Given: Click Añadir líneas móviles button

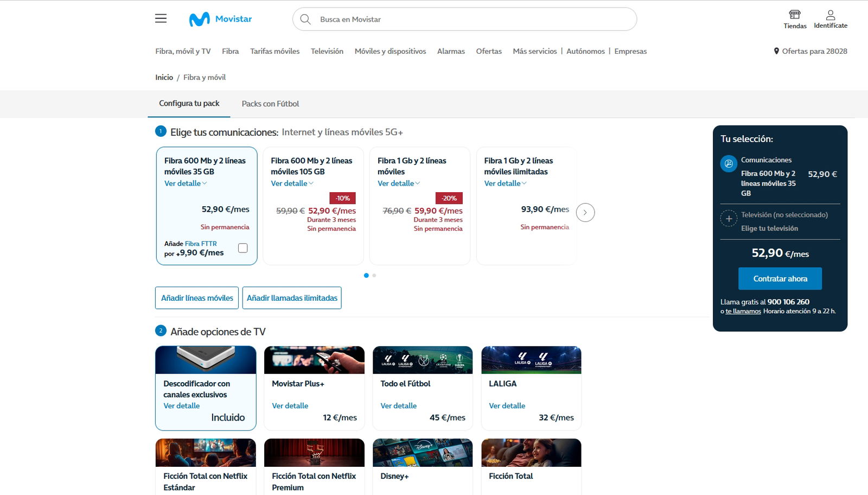Looking at the screenshot, I should click(x=197, y=298).
